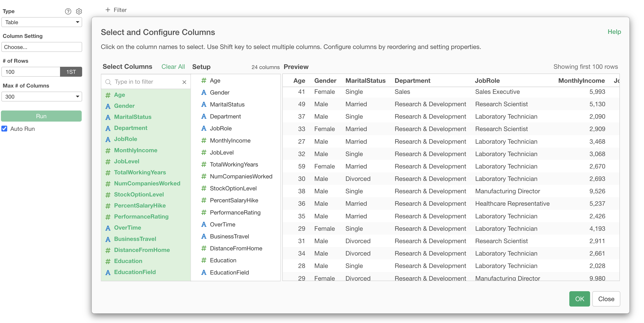Open the Column Setting Choose field

pyautogui.click(x=42, y=47)
